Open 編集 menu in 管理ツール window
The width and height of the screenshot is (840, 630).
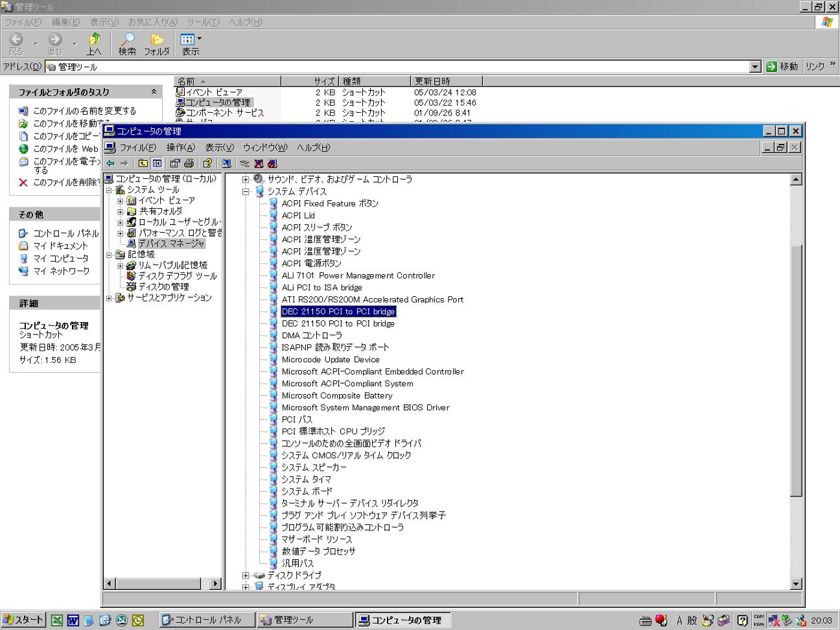(x=65, y=22)
